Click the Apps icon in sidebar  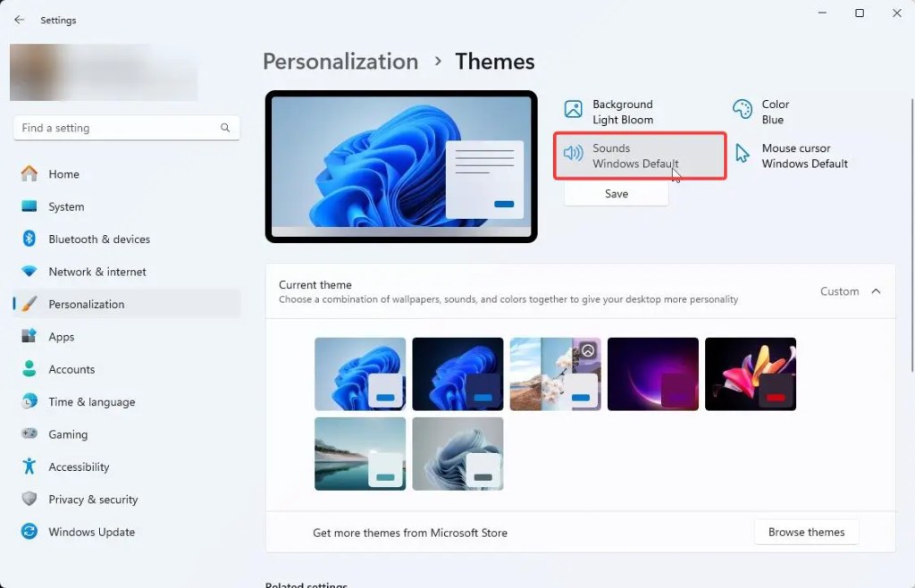(x=29, y=336)
